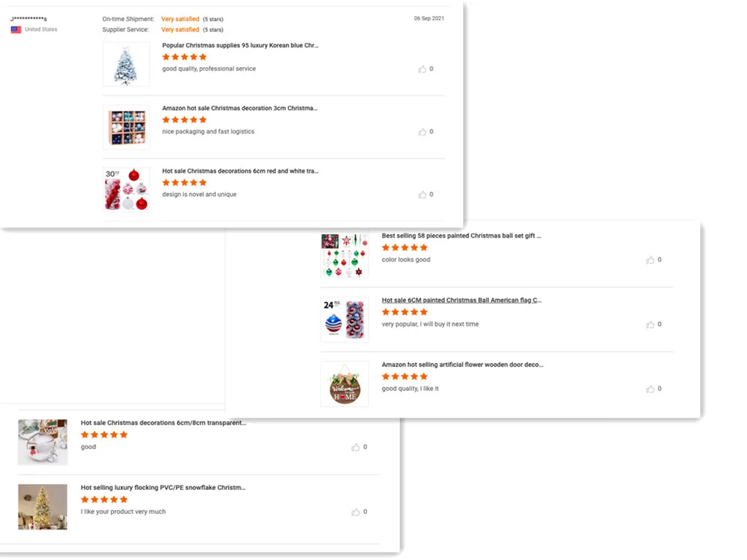Like the review that says only "good"
Screen dimensions: 747x560
pos(356,447)
